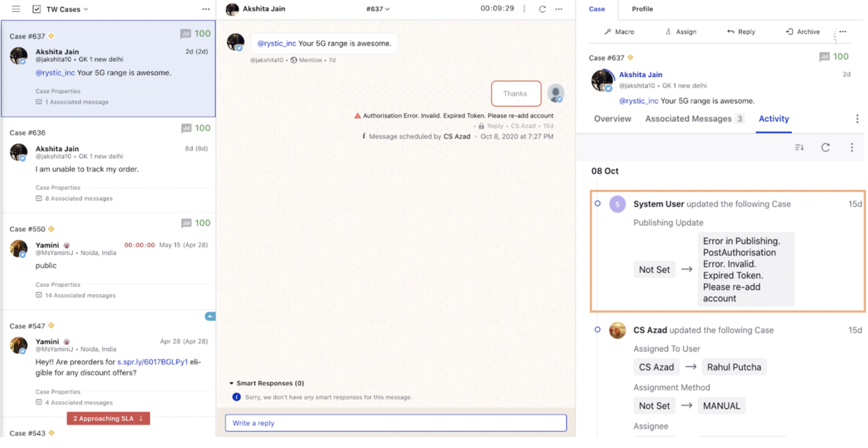This screenshot has width=868, height=448.
Task: Open the hamburger menu
Action: (x=16, y=9)
